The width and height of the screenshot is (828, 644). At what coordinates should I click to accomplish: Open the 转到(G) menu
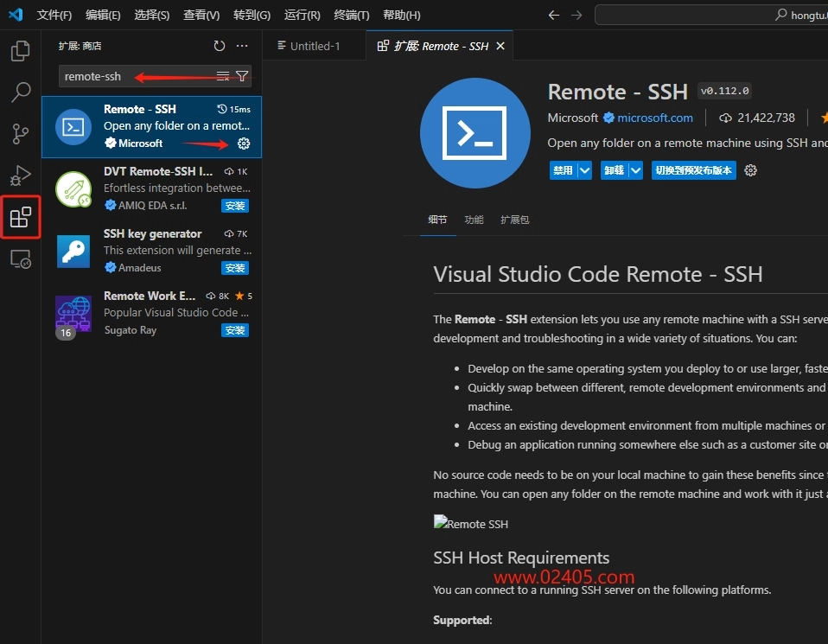pyautogui.click(x=252, y=15)
